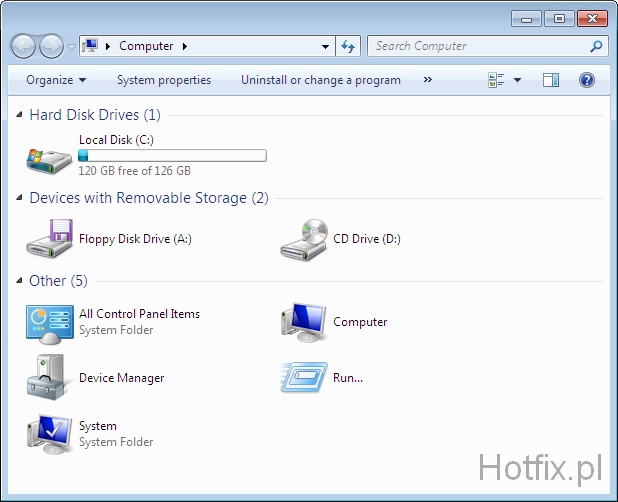Click Uninstall or change a program
The image size is (618, 502).
(320, 80)
